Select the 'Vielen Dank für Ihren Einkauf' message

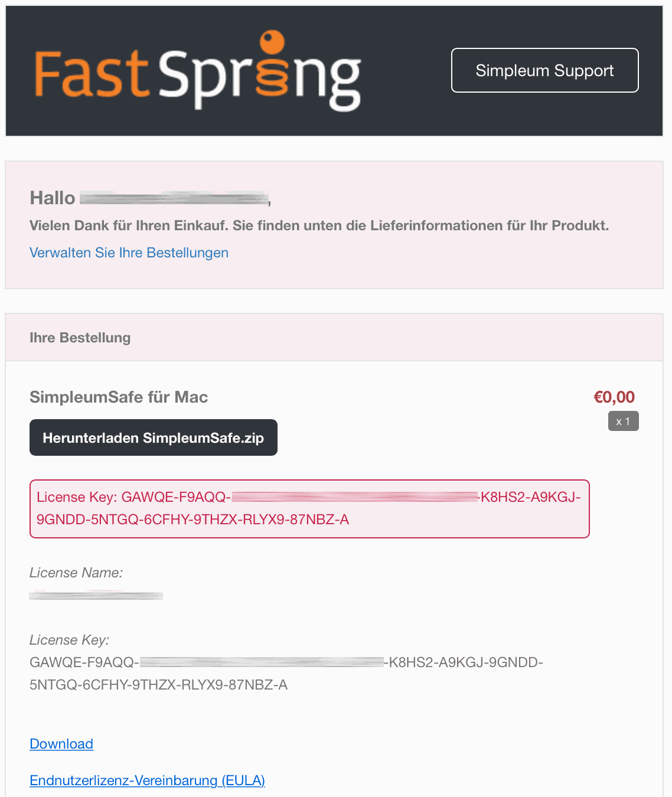pyautogui.click(x=319, y=226)
